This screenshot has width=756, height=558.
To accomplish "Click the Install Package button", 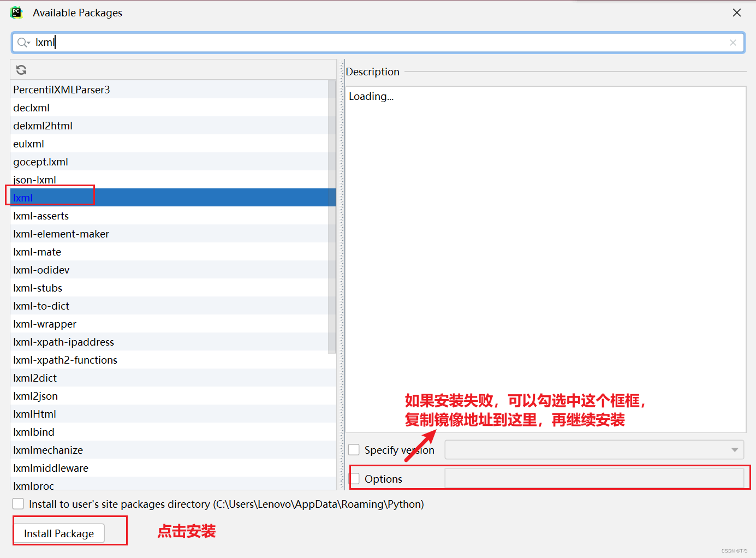I will (59, 533).
